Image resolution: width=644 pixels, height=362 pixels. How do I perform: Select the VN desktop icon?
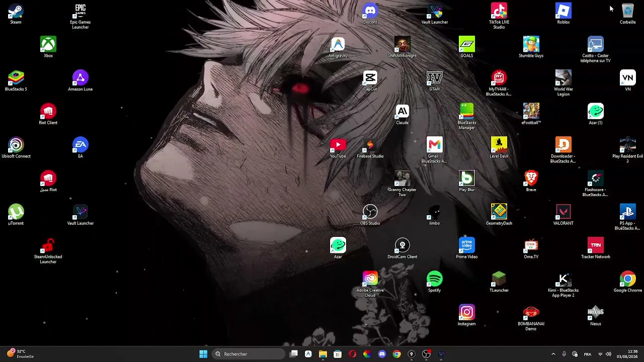click(x=628, y=81)
